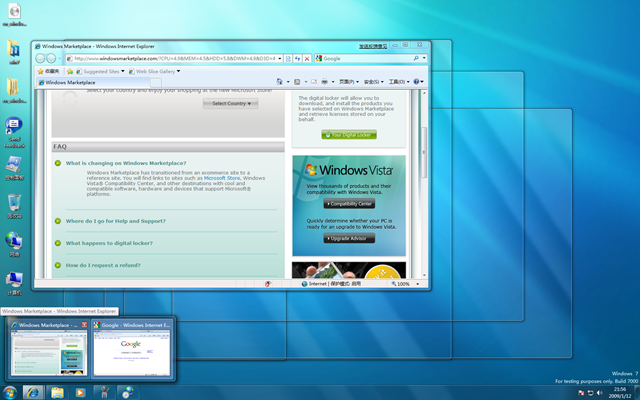This screenshot has width=640, height=400.
Task: Click the Read Mail envelope icon
Action: coord(313,82)
